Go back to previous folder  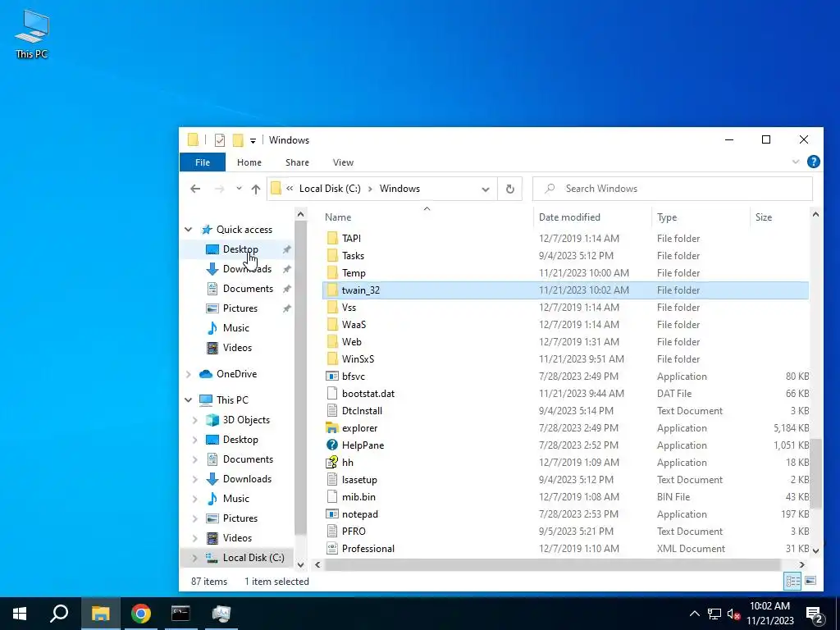pyautogui.click(x=195, y=189)
